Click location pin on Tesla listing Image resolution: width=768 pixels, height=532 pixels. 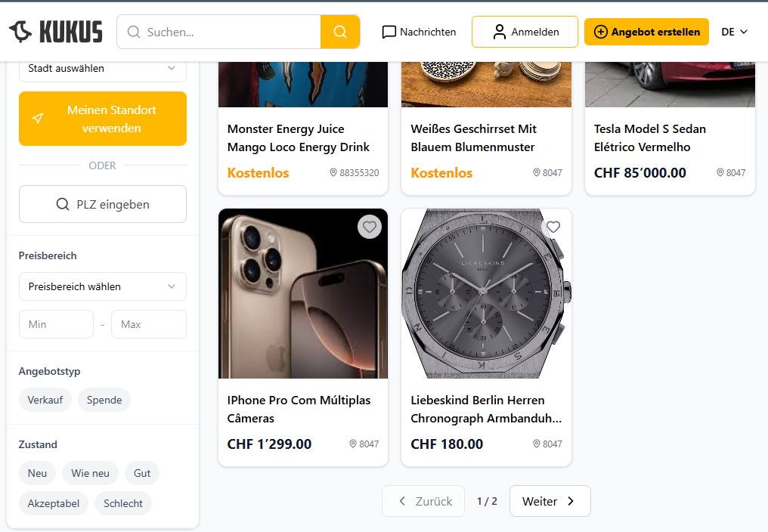(720, 172)
